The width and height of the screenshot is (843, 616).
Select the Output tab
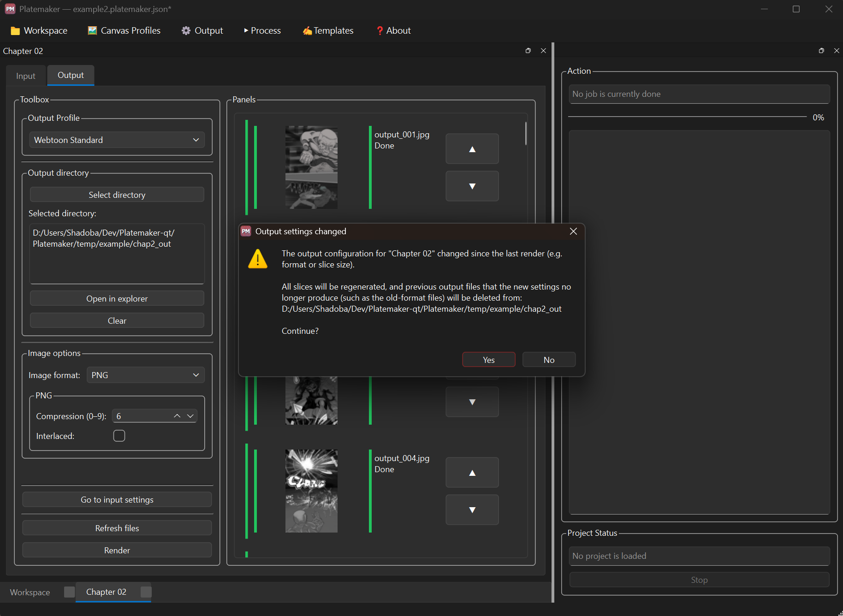pyautogui.click(x=71, y=75)
